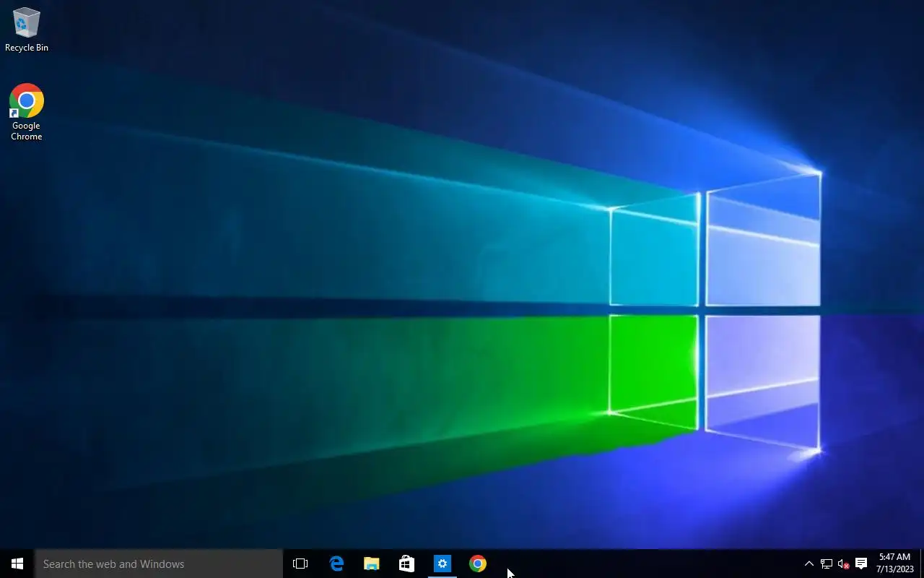Open the Windows Start menu
The height and width of the screenshot is (578, 924).
[17, 564]
